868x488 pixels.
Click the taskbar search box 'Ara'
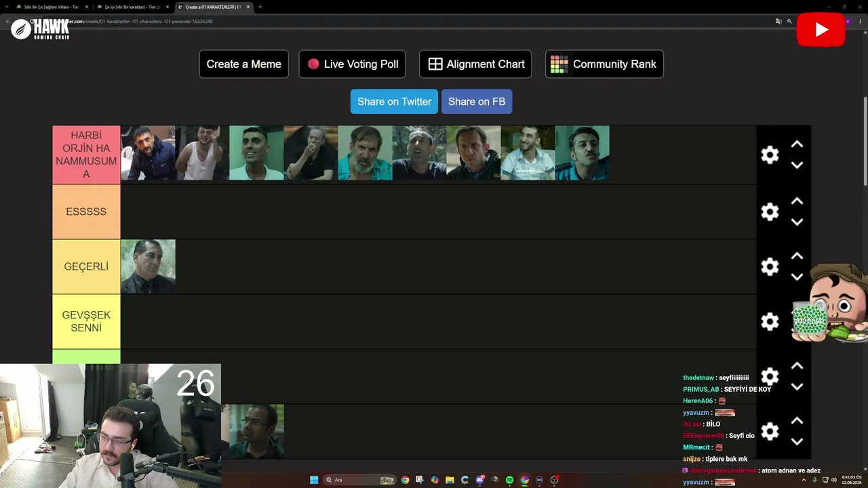click(x=359, y=480)
